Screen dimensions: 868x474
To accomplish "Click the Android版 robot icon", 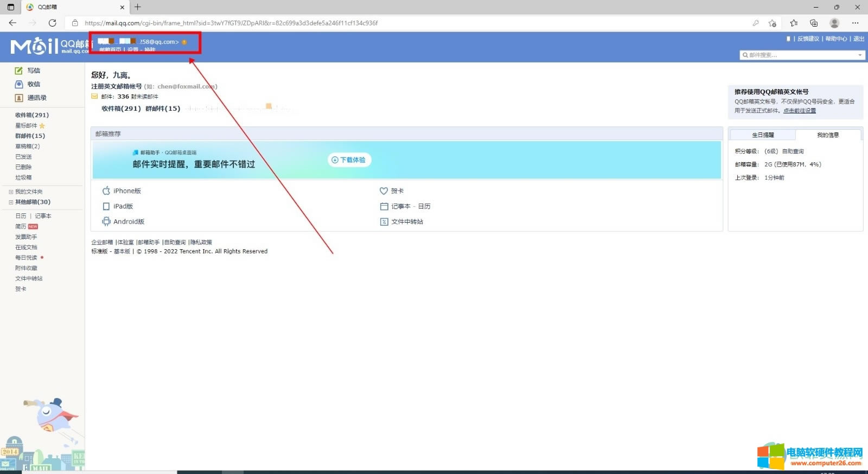I will pos(106,222).
